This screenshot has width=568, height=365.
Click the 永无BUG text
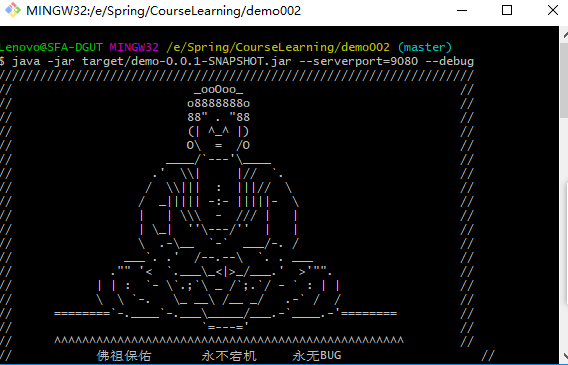pyautogui.click(x=317, y=356)
